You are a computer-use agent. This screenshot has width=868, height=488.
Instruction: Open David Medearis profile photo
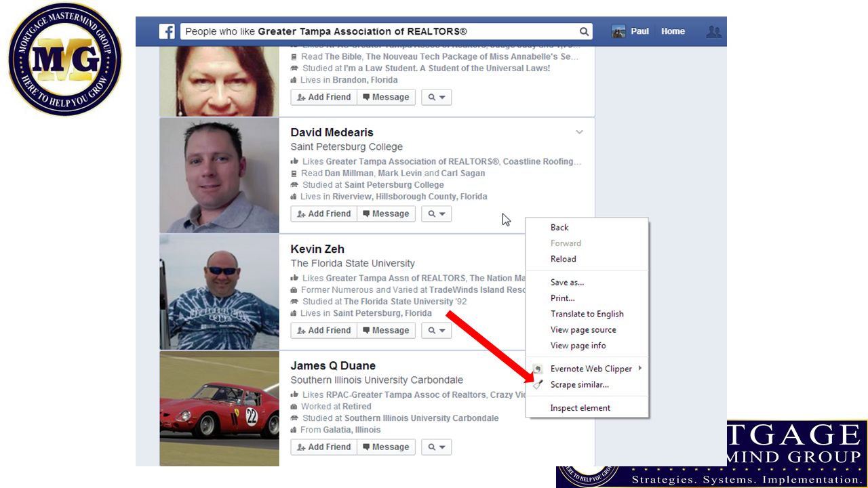pyautogui.click(x=219, y=176)
